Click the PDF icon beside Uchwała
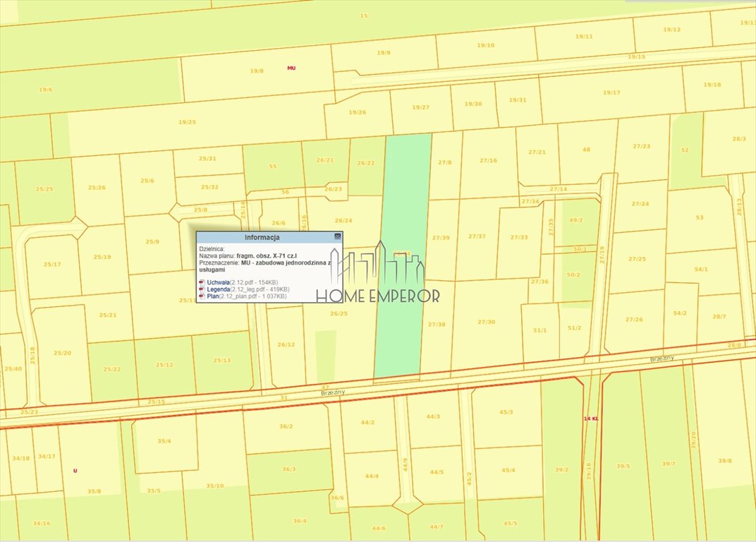Viewport: 756px width, 542px height. (202, 282)
